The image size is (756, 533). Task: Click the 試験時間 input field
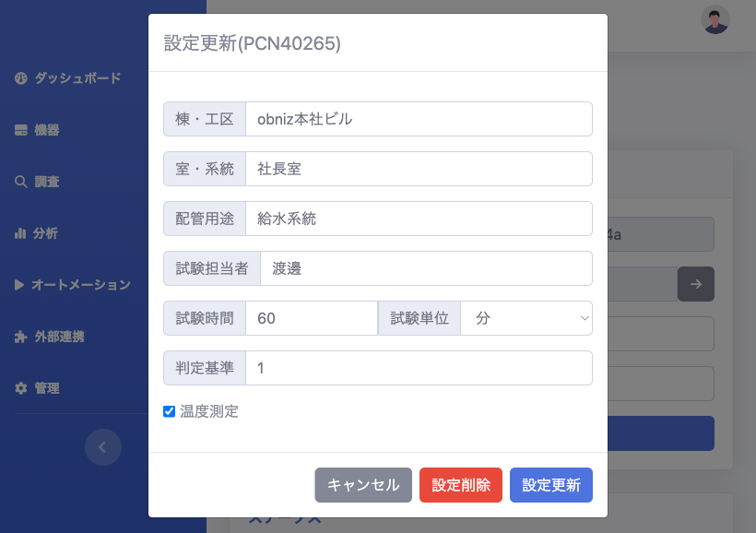point(312,318)
